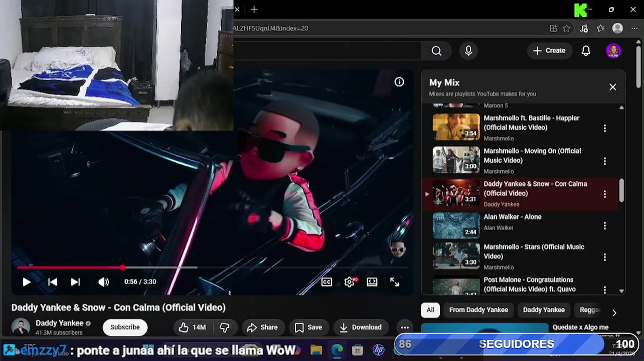Viewport: 644px width, 361px height.
Task: Play Marshmello Moving On thumbnail
Action: tap(456, 160)
